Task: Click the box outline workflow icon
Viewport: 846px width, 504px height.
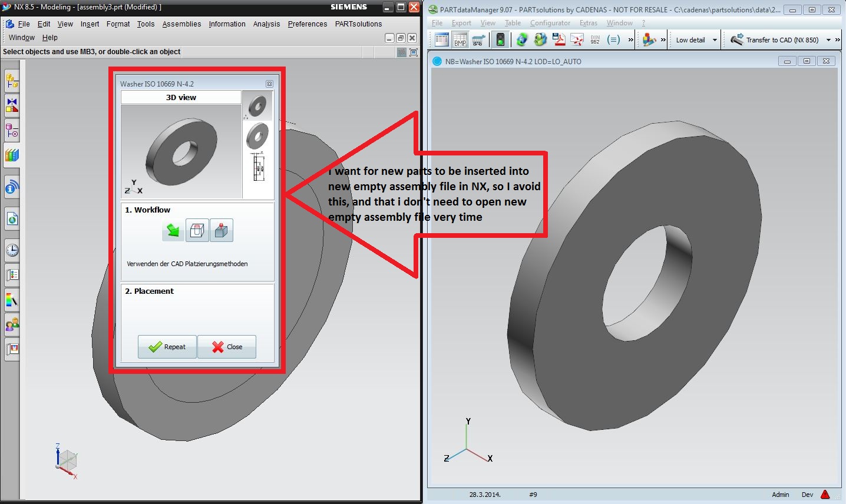Action: pos(197,230)
